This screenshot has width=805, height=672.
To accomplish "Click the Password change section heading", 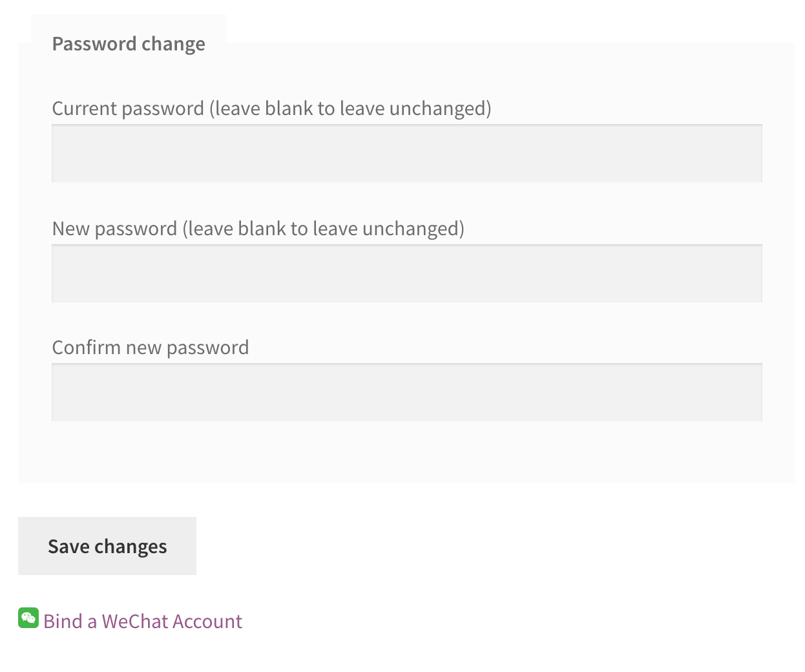I will point(129,44).
